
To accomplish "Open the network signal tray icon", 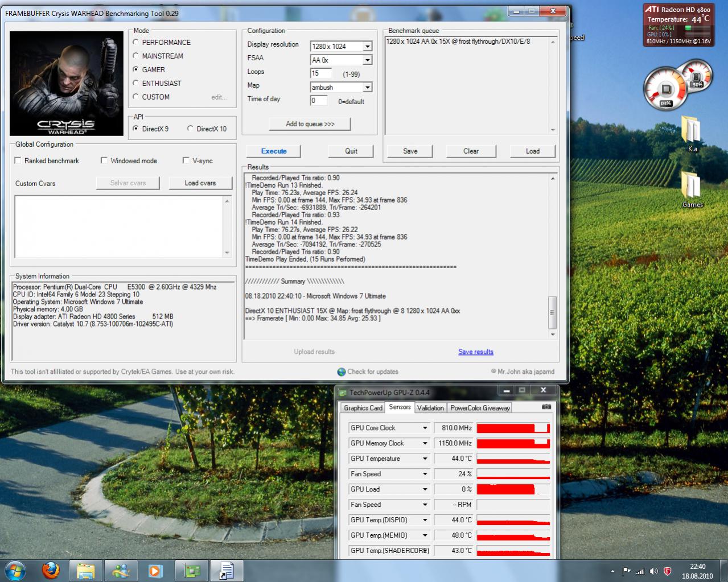I will 640,571.
